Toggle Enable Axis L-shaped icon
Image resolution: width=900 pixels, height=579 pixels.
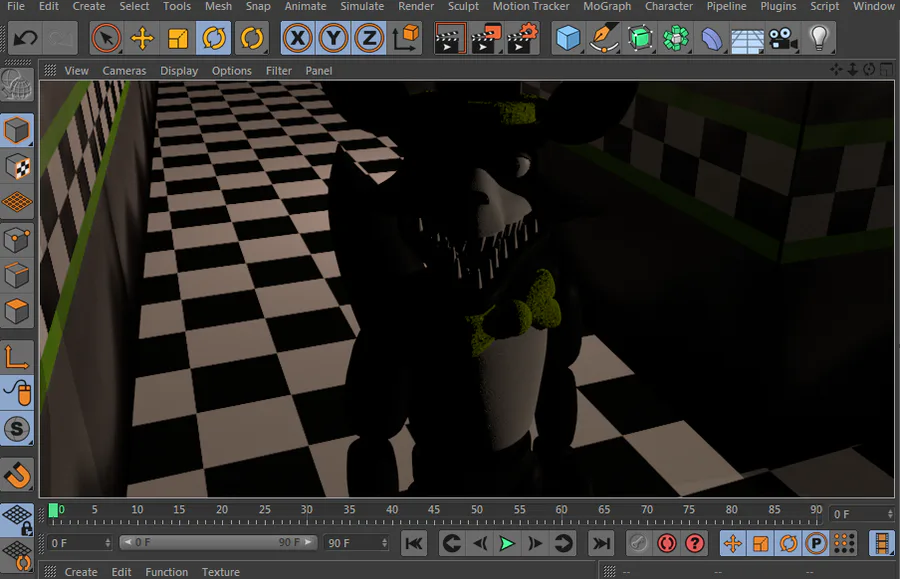[x=17, y=357]
